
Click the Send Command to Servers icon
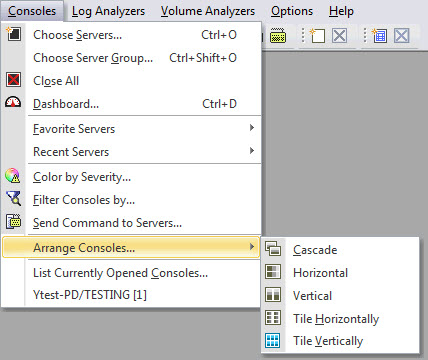(x=13, y=221)
